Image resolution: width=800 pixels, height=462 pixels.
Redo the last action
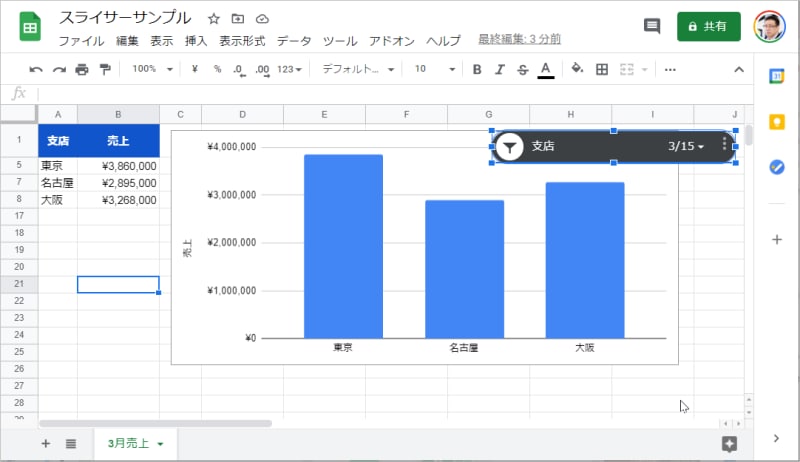click(x=59, y=69)
